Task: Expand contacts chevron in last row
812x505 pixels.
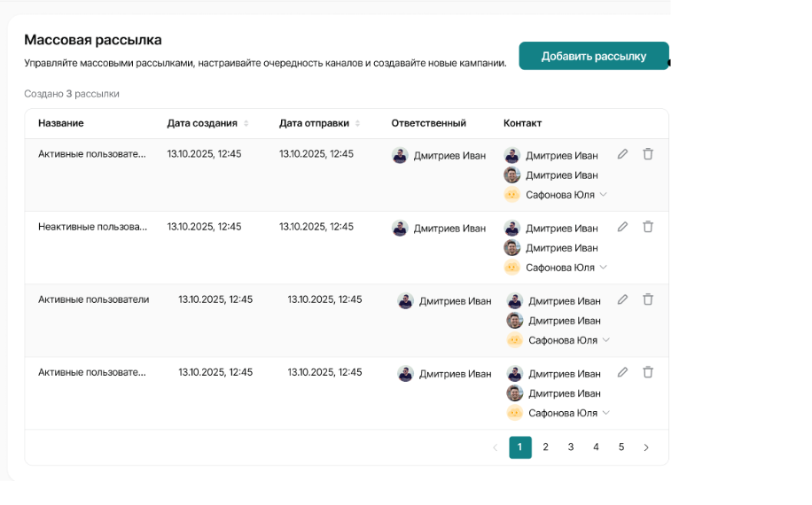Action: 606,412
